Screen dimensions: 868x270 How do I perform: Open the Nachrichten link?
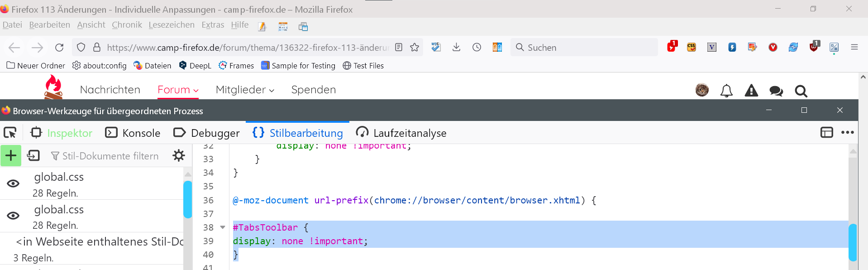click(110, 90)
